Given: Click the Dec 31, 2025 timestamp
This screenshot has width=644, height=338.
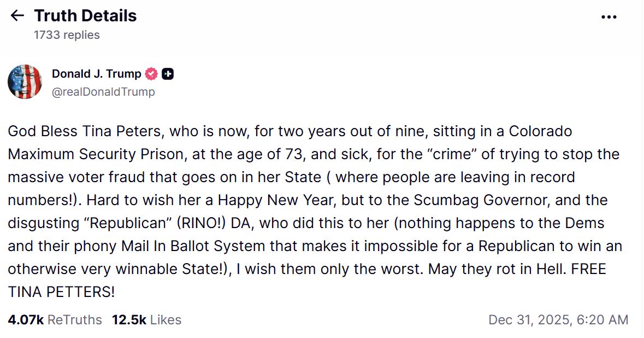Looking at the screenshot, I should tap(558, 320).
